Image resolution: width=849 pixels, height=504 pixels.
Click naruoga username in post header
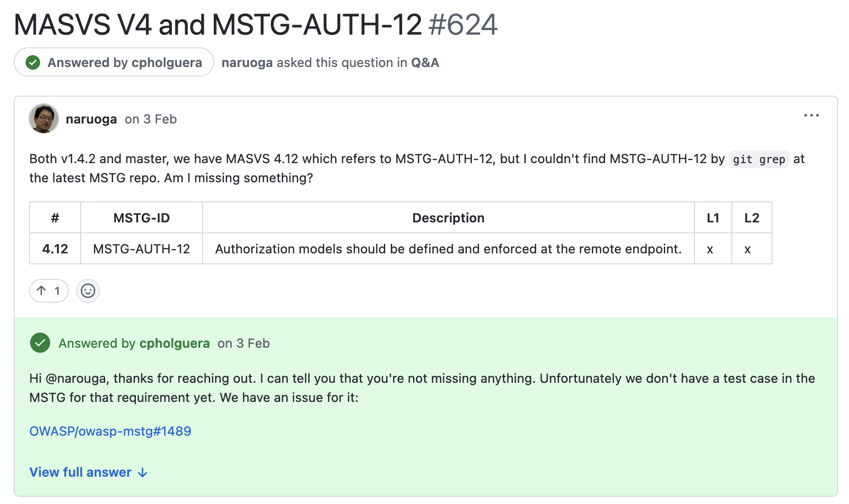(91, 119)
